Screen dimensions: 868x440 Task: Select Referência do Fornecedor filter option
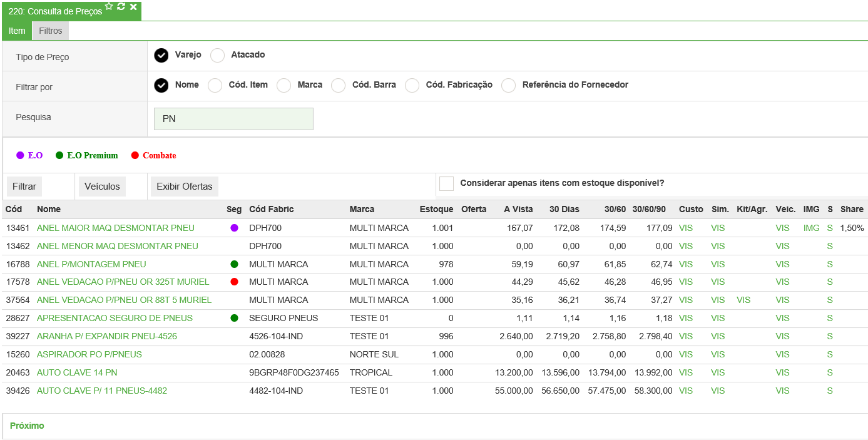tap(508, 85)
